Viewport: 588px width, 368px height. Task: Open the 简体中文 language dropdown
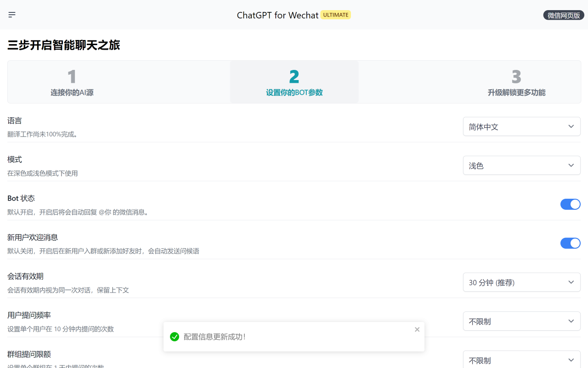(x=521, y=126)
